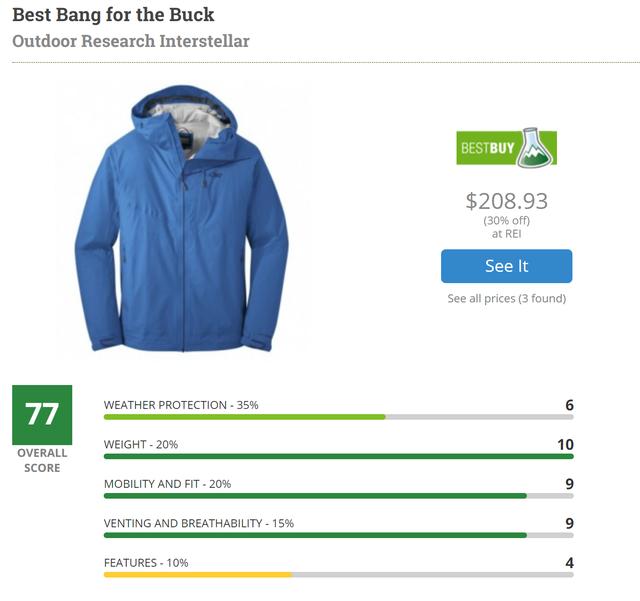This screenshot has height=601, width=640.
Task: Click the Venting and Breathability score number 9
Action: [x=569, y=523]
